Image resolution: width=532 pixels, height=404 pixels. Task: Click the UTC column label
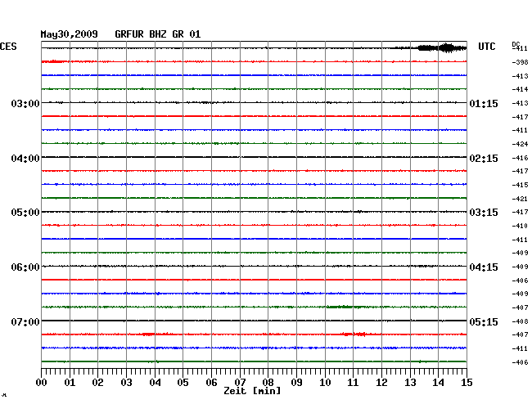pyautogui.click(x=487, y=47)
